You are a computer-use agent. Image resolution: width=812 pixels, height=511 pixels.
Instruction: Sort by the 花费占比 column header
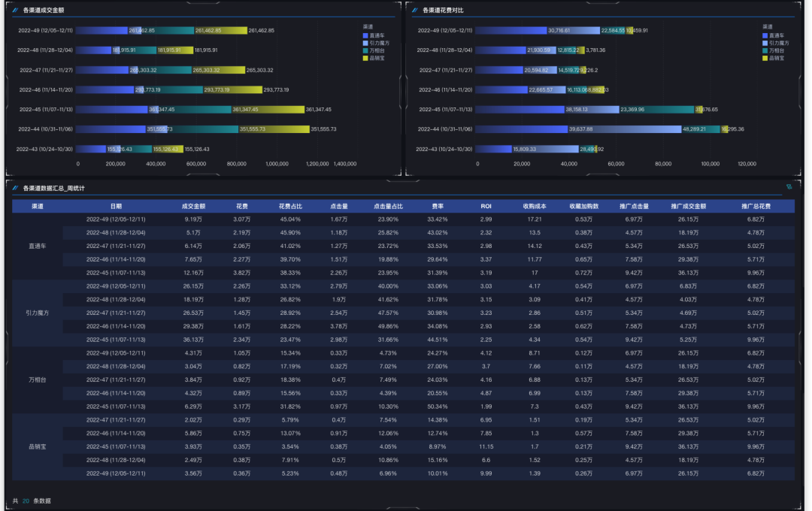(x=290, y=206)
